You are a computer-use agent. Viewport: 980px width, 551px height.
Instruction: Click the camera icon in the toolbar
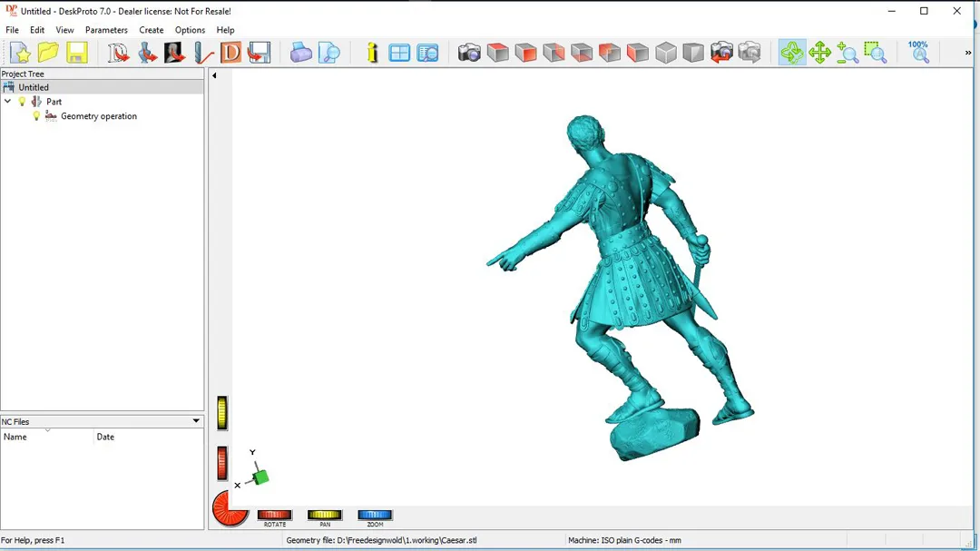tap(469, 53)
